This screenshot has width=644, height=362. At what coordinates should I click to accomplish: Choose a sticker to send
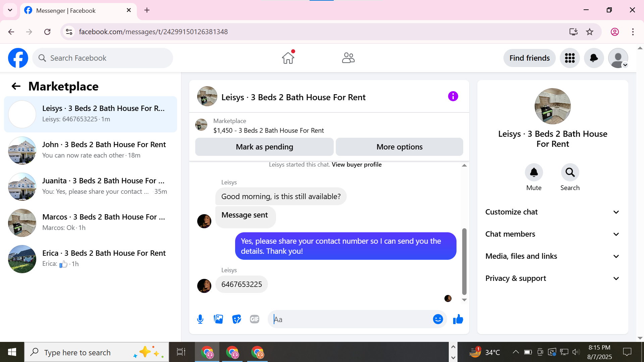coord(236,319)
